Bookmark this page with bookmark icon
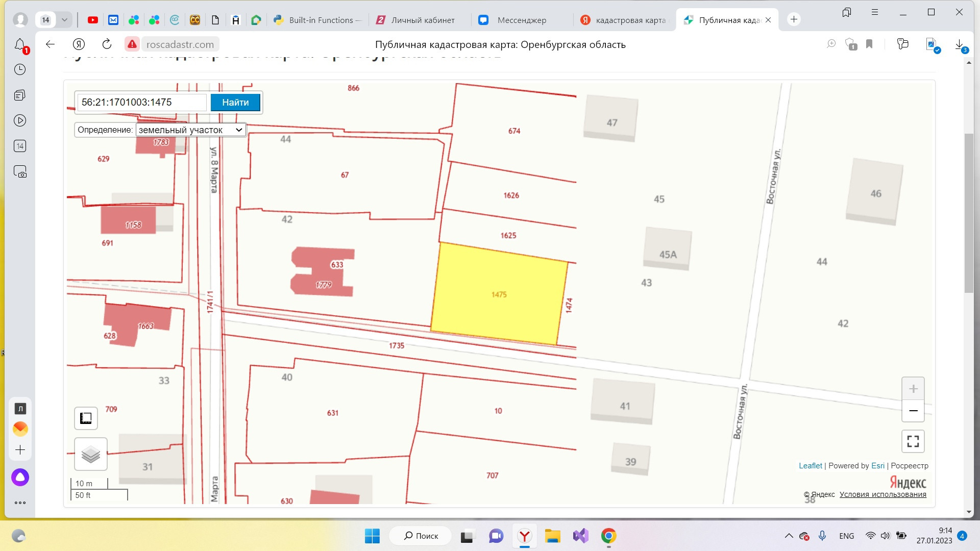 tap(869, 44)
